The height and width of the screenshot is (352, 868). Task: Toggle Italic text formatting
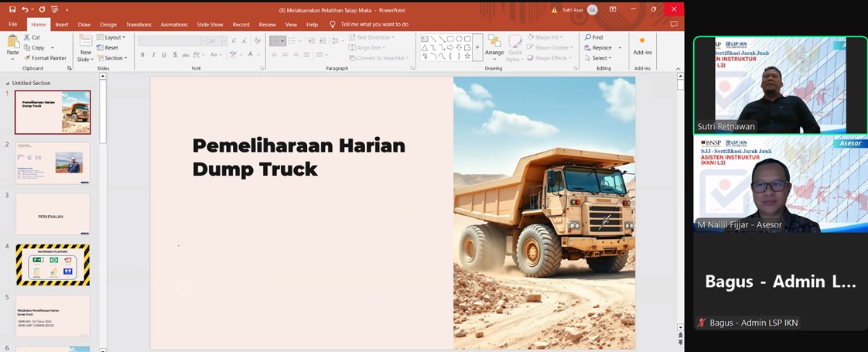(x=153, y=55)
